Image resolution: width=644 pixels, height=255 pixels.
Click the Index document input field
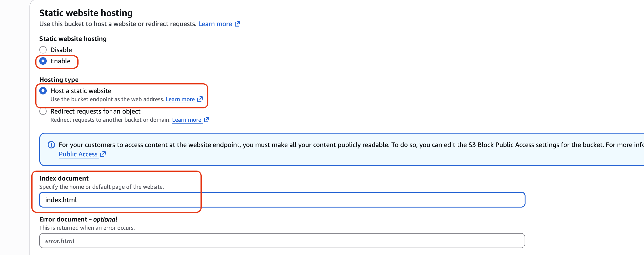pyautogui.click(x=282, y=200)
